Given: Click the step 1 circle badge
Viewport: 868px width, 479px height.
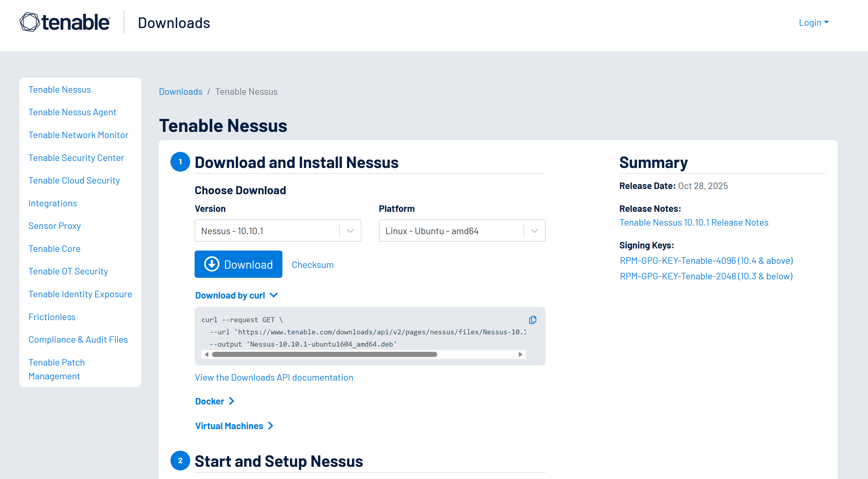Looking at the screenshot, I should click(x=180, y=162).
